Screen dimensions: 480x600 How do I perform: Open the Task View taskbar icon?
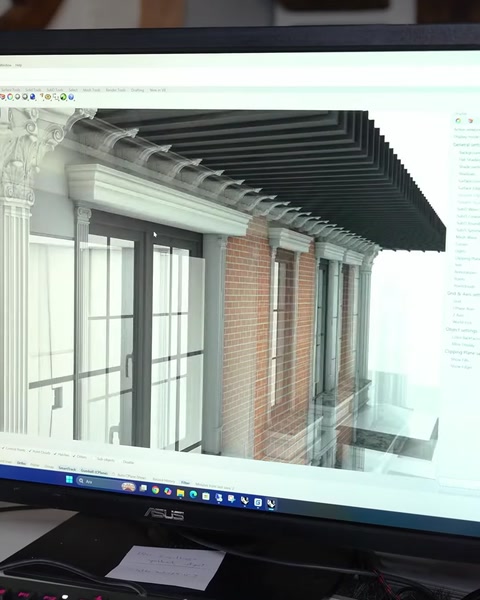[x=143, y=488]
